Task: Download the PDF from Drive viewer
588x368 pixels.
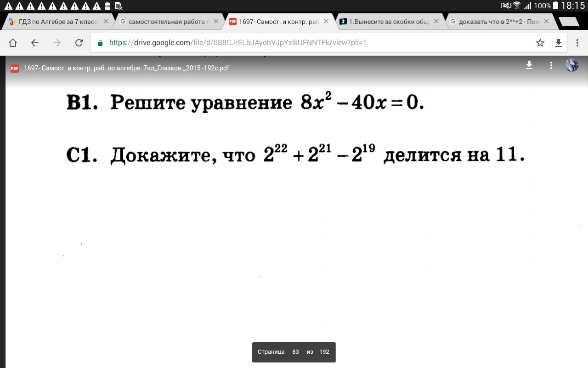Action: pyautogui.click(x=529, y=65)
